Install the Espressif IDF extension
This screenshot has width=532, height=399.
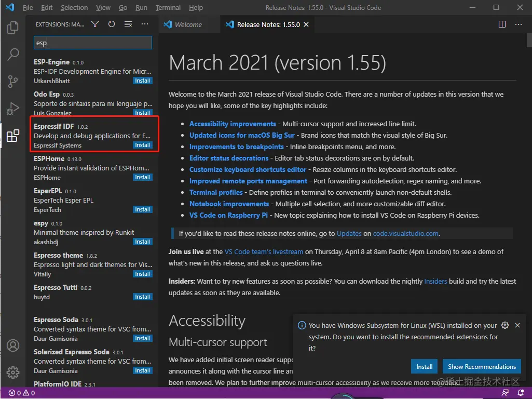pos(143,145)
